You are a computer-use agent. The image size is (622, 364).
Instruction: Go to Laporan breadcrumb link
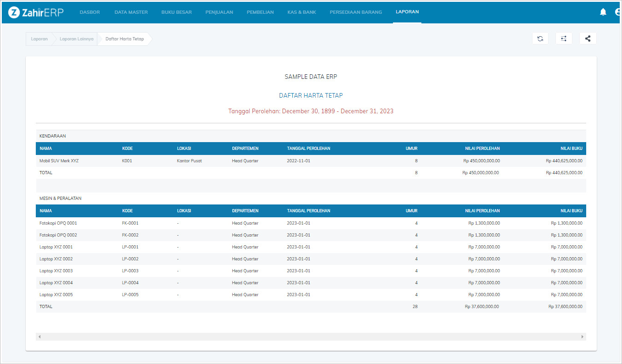click(39, 39)
